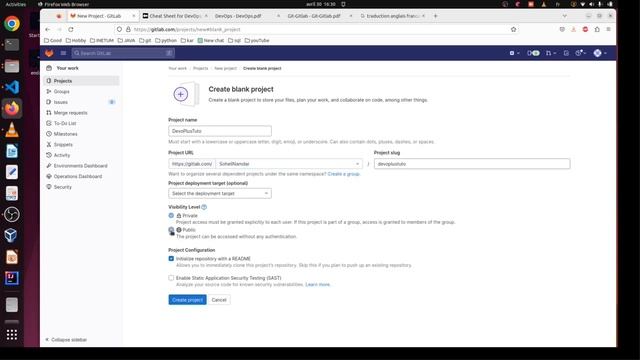The width and height of the screenshot is (640, 360).
Task: Focus the Search GitLab field
Action: [x=123, y=53]
